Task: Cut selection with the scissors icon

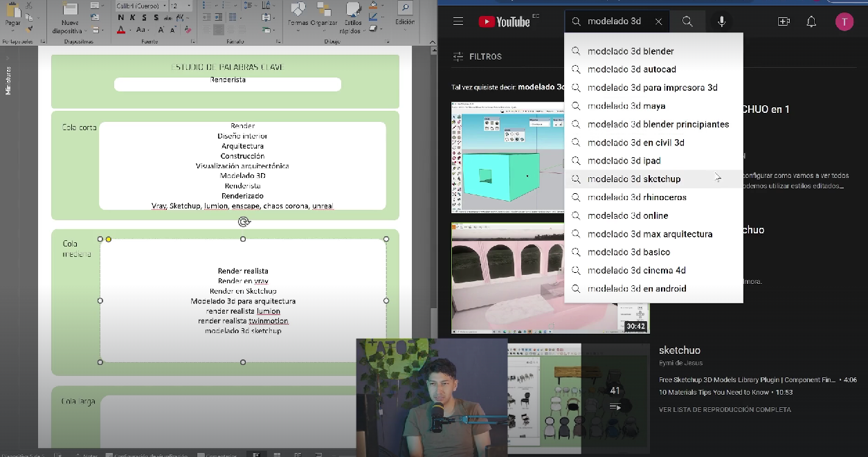Action: pyautogui.click(x=29, y=6)
